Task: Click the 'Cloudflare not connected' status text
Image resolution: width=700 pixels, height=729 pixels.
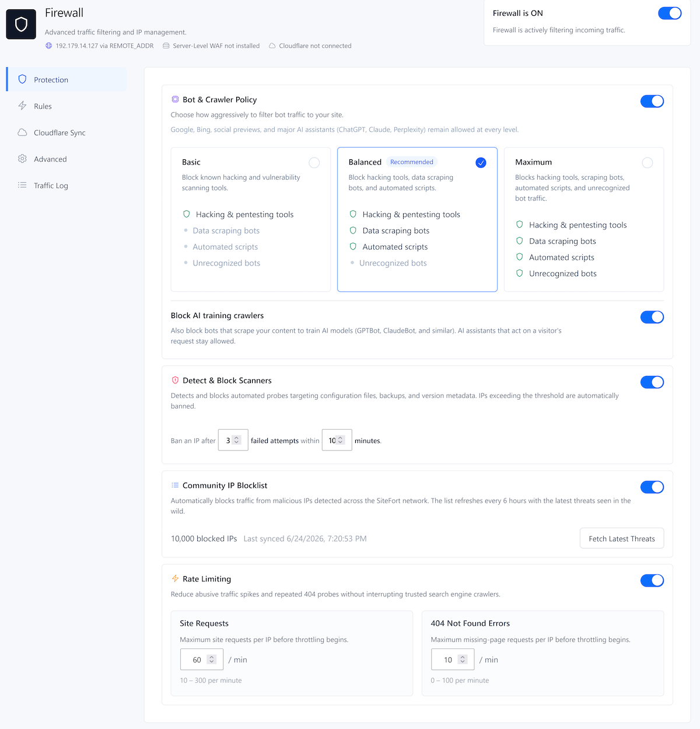Action: 315,46
